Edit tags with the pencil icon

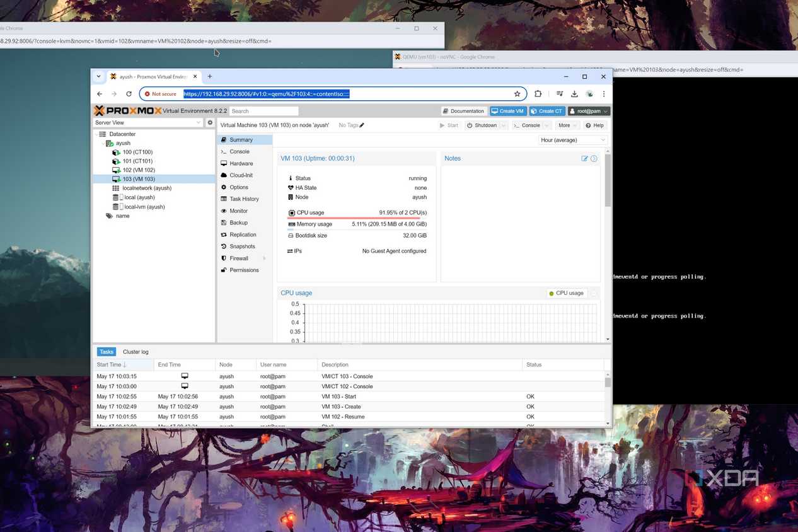point(362,125)
